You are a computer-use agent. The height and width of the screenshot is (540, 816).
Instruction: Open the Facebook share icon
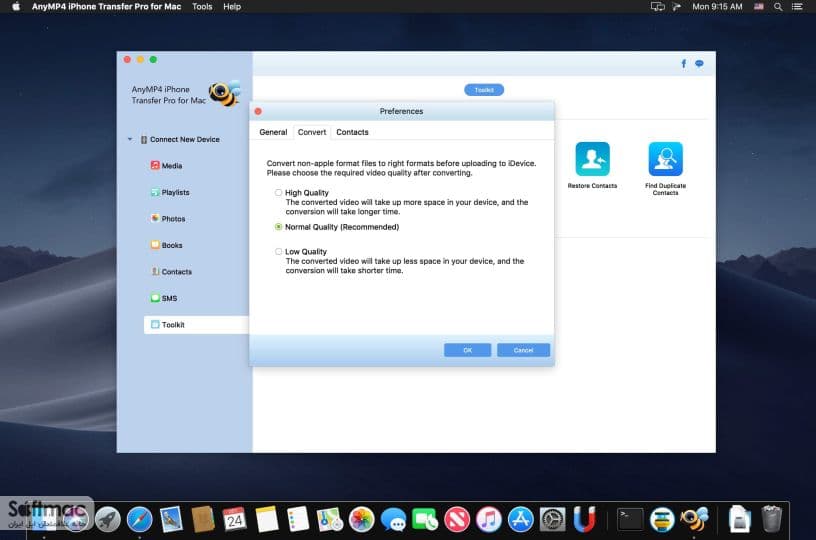click(x=683, y=63)
